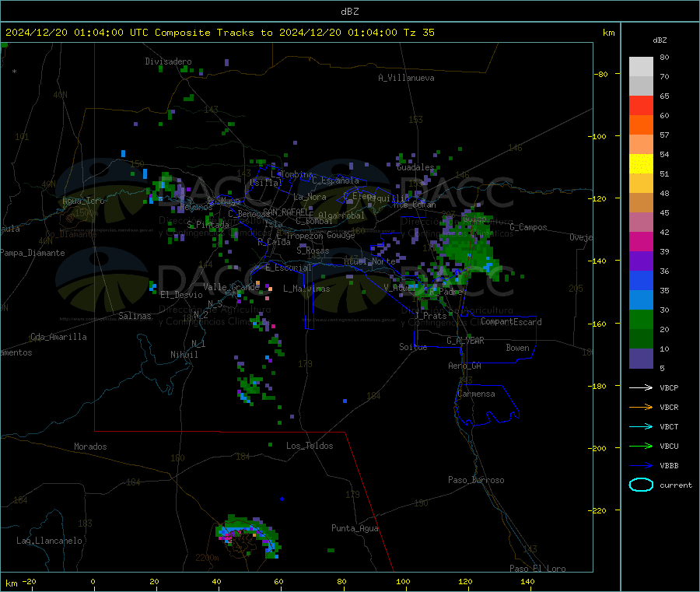This screenshot has width=700, height=592.
Task: Select the red 60 dBZ color swatch
Action: [x=641, y=105]
